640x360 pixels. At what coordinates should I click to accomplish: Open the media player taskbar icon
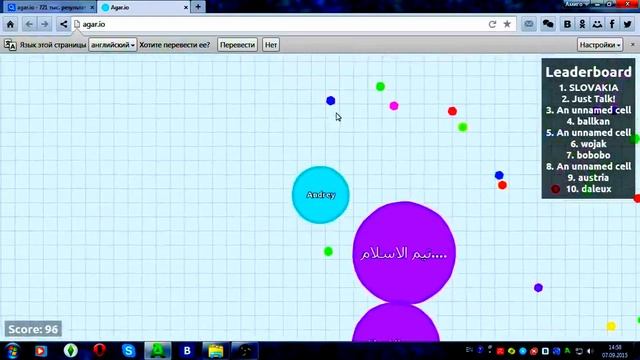[41, 351]
